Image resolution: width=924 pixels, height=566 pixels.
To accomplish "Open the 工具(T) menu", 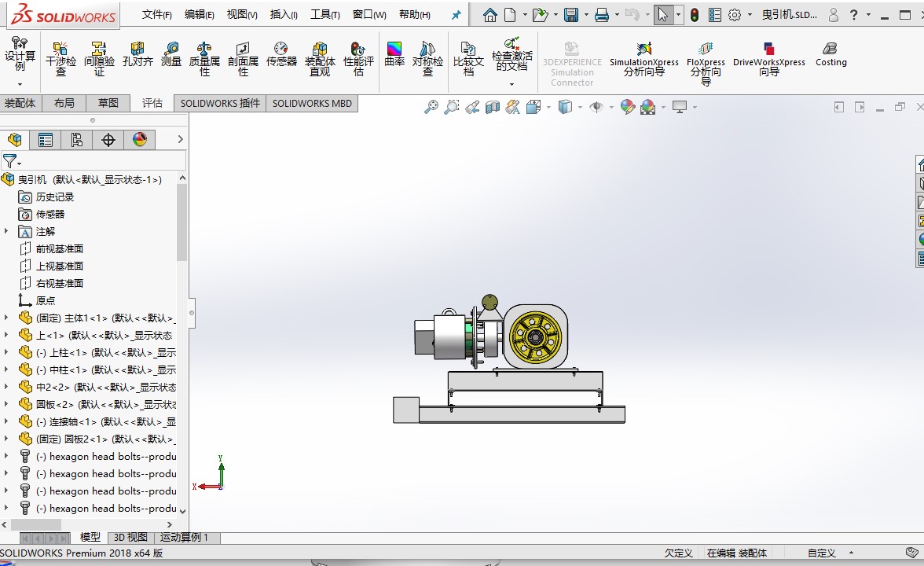I will [325, 15].
